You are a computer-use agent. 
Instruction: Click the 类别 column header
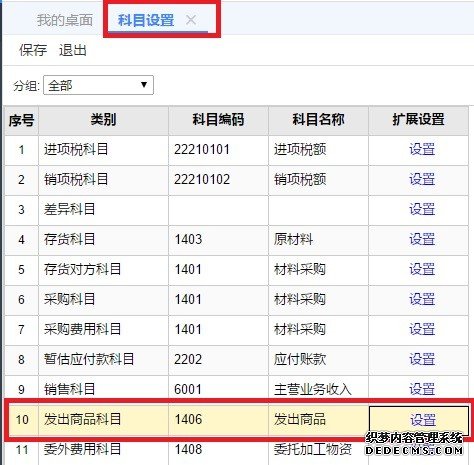[103, 120]
